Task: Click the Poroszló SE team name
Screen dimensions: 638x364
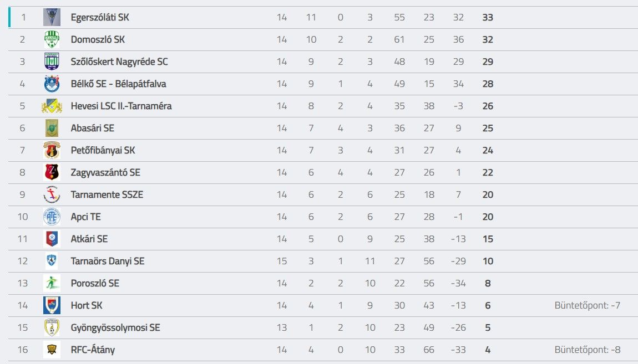Action: pos(95,283)
